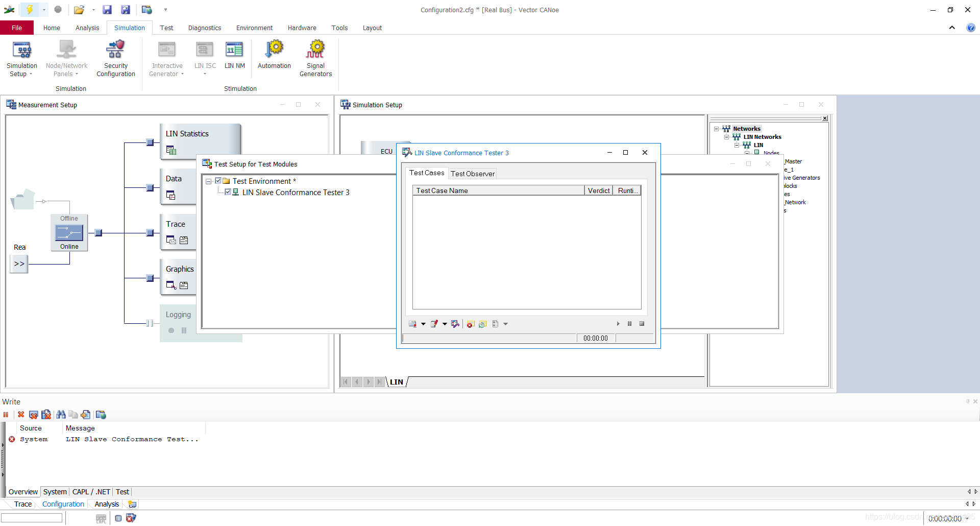Collapse the ribbon with the chevron
Image resolution: width=980 pixels, height=526 pixels.
[x=952, y=28]
